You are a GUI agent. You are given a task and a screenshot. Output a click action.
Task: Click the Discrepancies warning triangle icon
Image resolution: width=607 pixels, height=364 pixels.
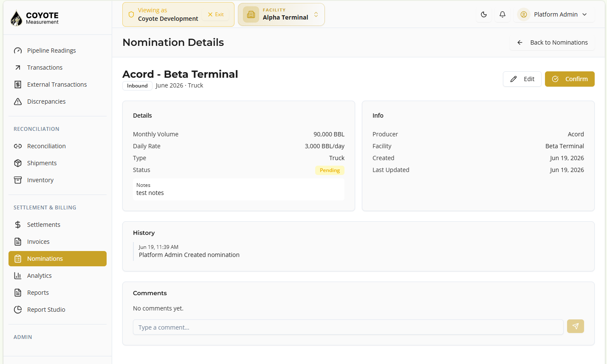point(18,102)
